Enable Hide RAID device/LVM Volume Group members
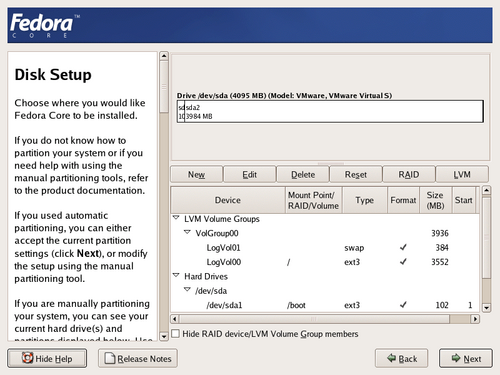The image size is (500, 375). pos(175,333)
